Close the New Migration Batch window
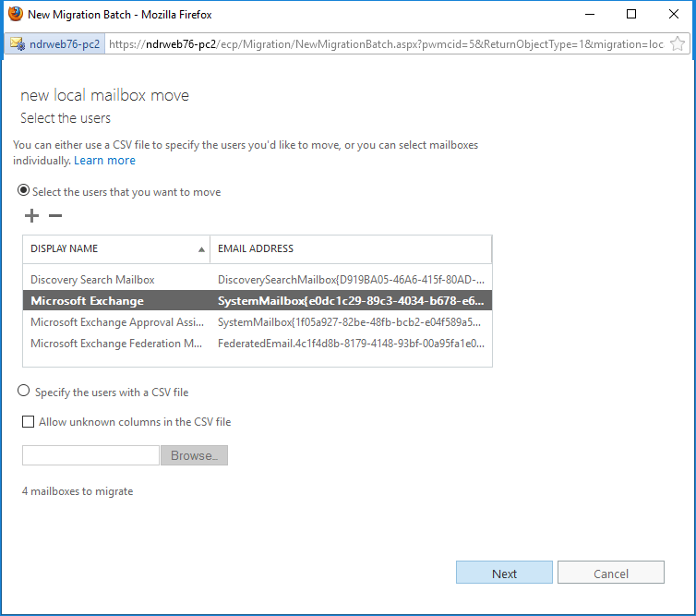The height and width of the screenshot is (616, 696). coord(673,14)
